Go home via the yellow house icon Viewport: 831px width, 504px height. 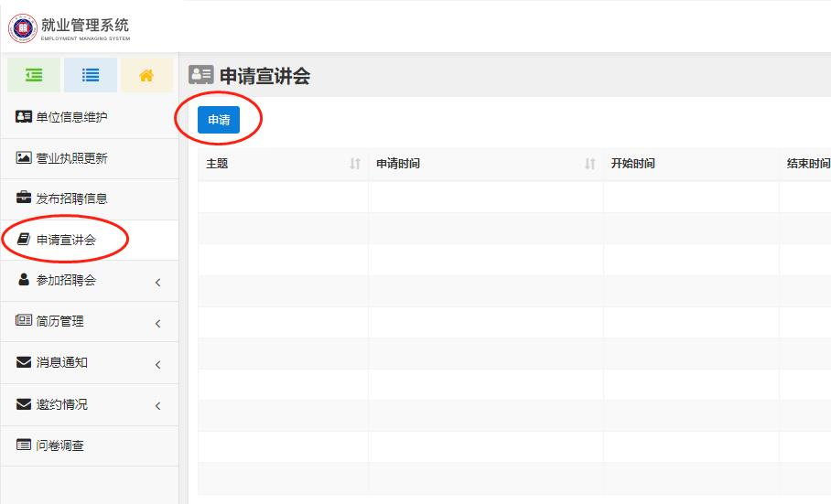(146, 76)
